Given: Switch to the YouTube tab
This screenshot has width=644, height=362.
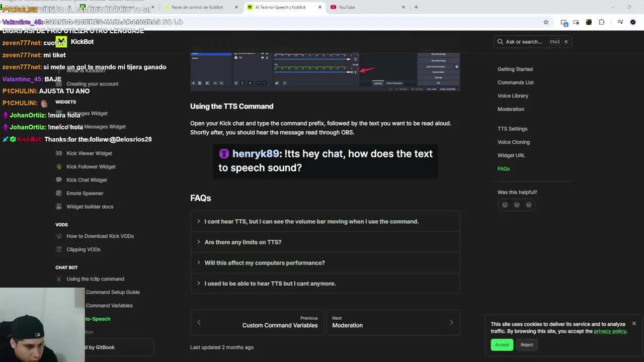Looking at the screenshot, I should tap(367, 7).
